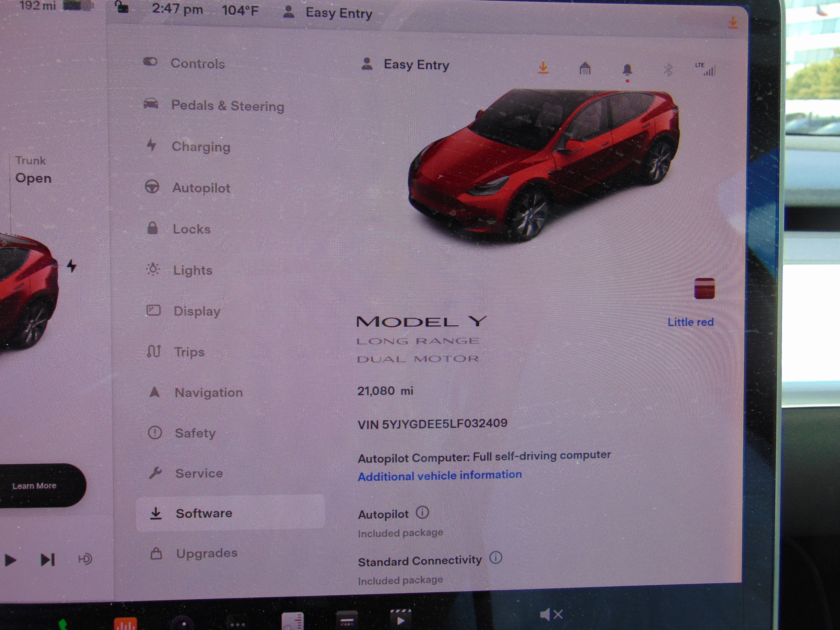The width and height of the screenshot is (840, 630).
Task: Open the Safety settings
Action: pyautogui.click(x=181, y=433)
